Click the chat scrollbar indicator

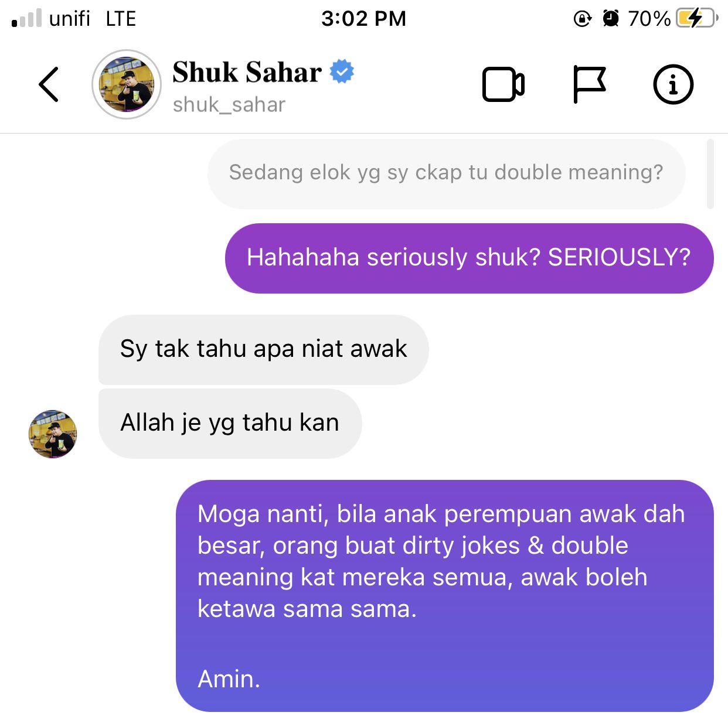tap(710, 174)
